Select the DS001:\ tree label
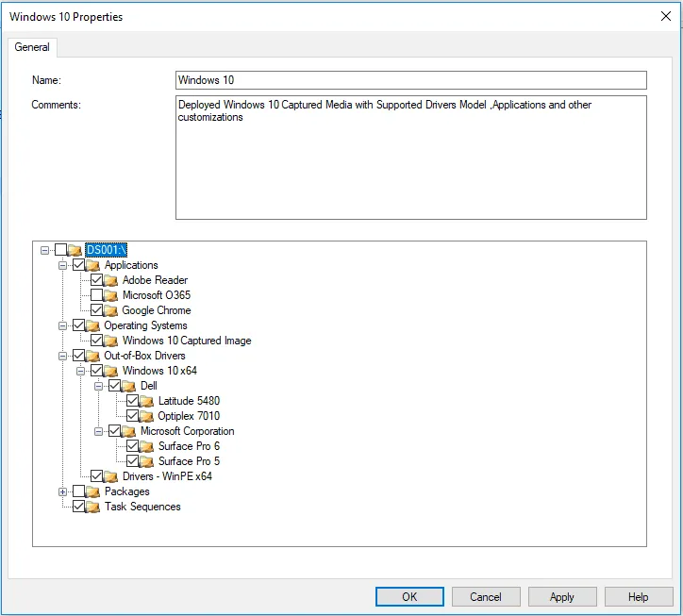683x616 pixels. (107, 250)
